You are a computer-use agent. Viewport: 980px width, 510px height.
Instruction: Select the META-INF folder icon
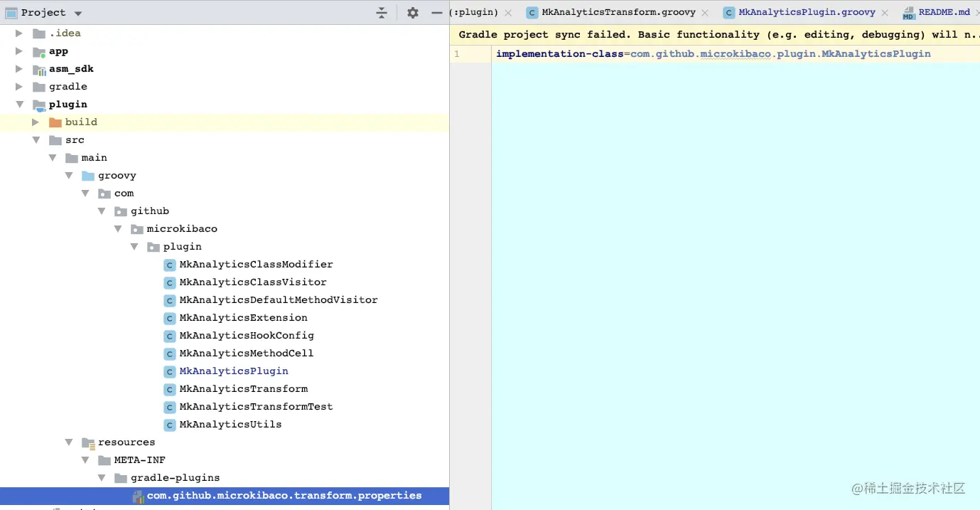pyautogui.click(x=104, y=460)
